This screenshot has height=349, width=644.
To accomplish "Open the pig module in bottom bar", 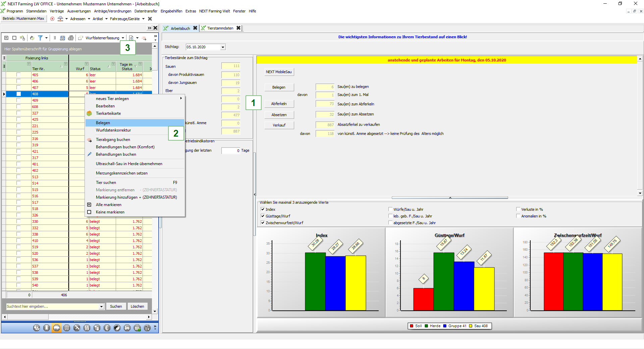I will tap(57, 328).
